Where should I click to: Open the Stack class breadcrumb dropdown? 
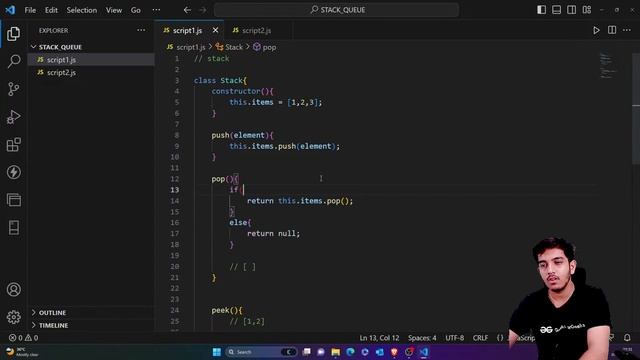click(x=229, y=47)
